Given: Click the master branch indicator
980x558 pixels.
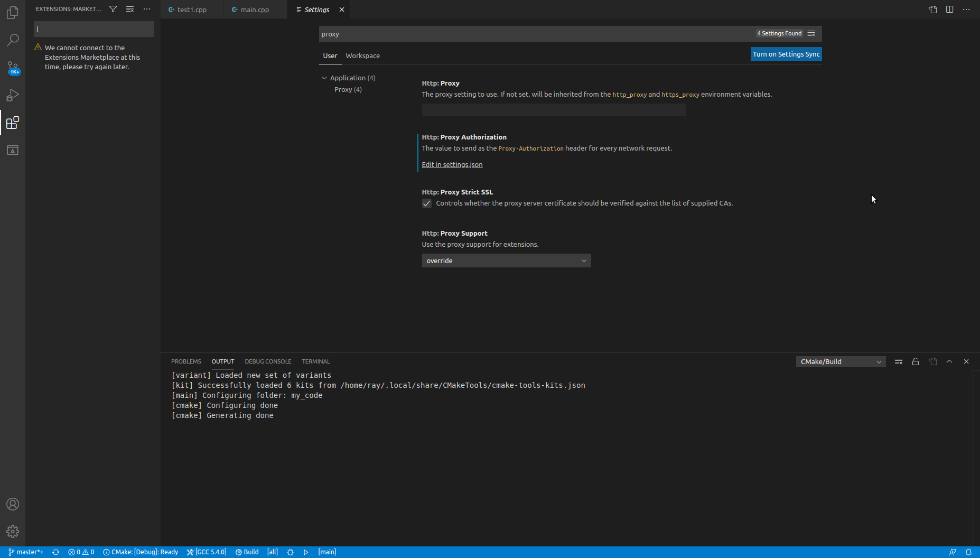Looking at the screenshot, I should point(26,552).
